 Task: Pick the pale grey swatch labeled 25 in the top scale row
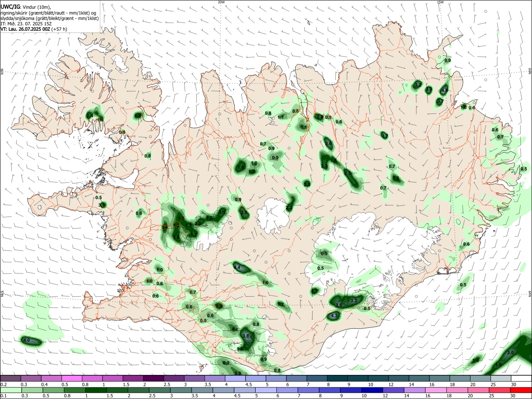(501, 378)
